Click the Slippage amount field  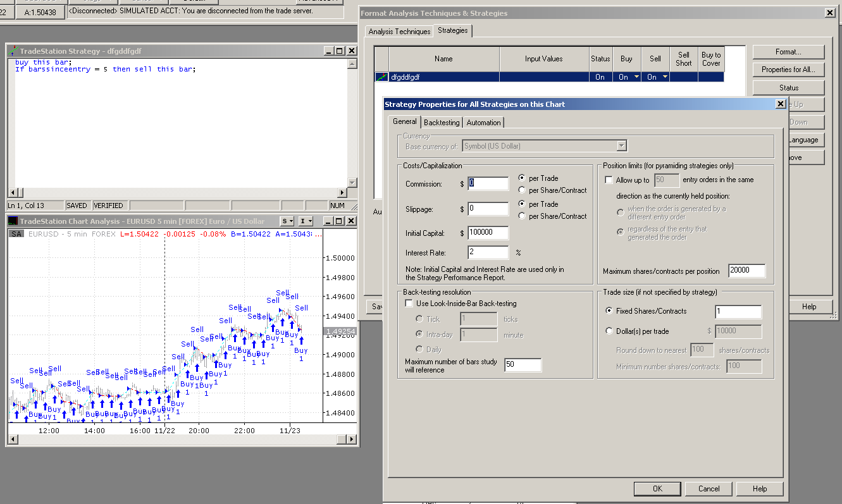(x=488, y=209)
